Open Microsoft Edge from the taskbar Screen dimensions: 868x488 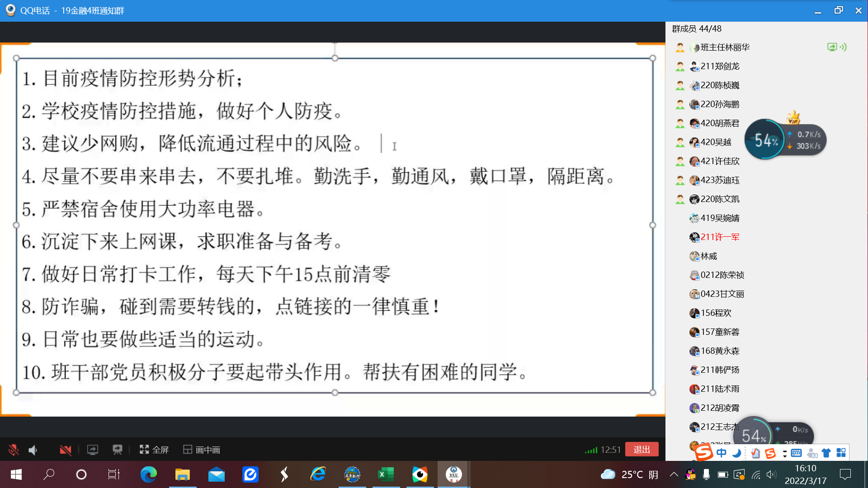[x=148, y=474]
